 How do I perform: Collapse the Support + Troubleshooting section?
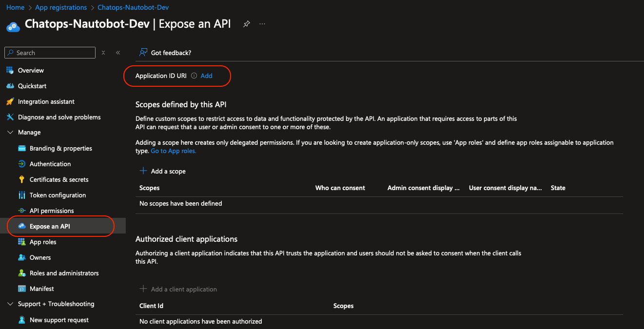(x=10, y=304)
